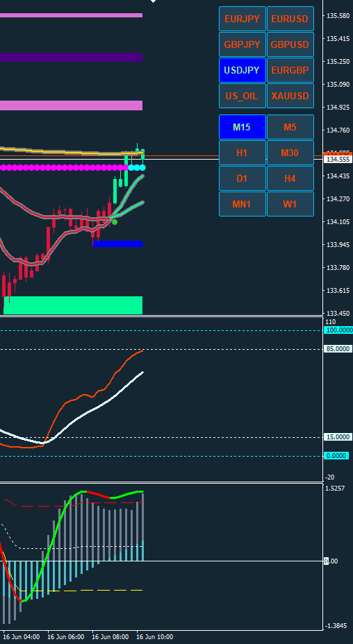This screenshot has width=353, height=644.
Task: Click the 85.0000 oscillator level label
Action: [338, 349]
